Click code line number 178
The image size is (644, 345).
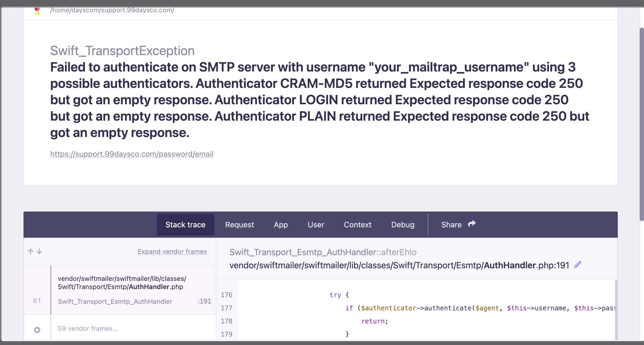pyautogui.click(x=226, y=321)
